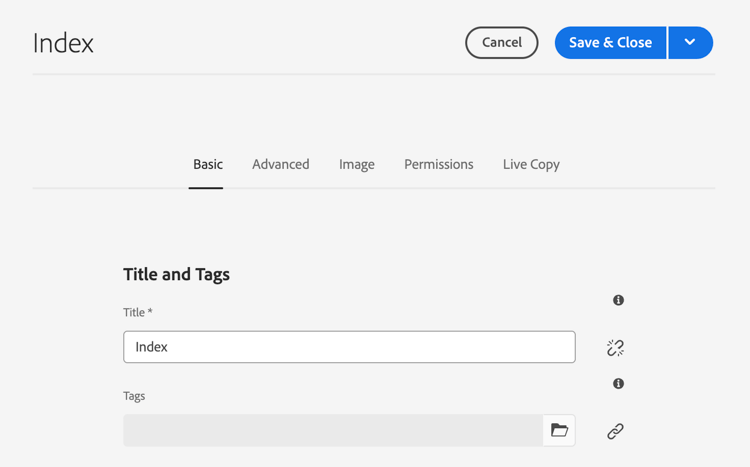This screenshot has width=750, height=467.
Task: Click the Title field label text
Action: (134, 312)
